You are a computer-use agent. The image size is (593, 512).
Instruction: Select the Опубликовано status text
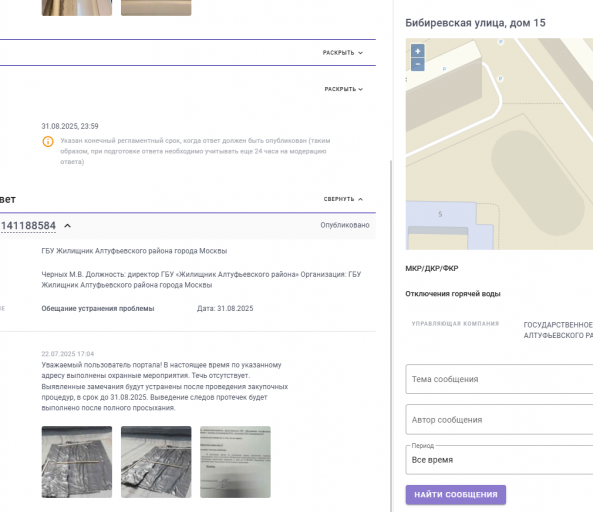[x=345, y=225]
